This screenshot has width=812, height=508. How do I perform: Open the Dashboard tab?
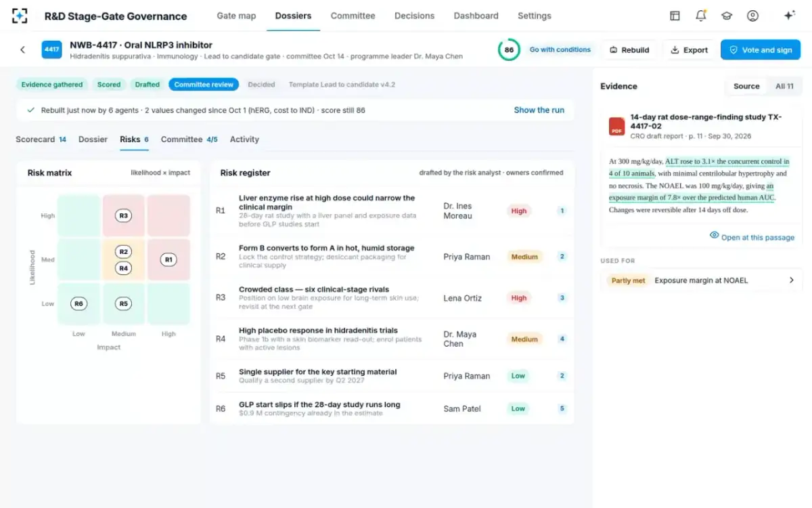(x=476, y=16)
